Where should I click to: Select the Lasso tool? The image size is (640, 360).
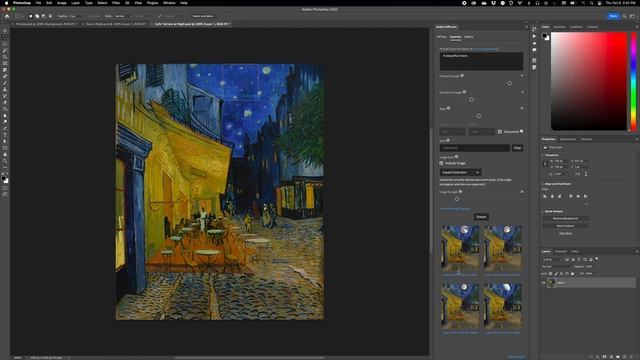pos(5,44)
